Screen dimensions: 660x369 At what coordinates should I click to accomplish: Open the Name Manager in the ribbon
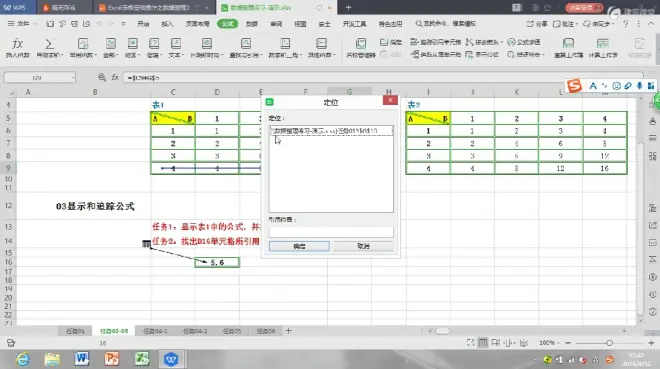click(361, 47)
